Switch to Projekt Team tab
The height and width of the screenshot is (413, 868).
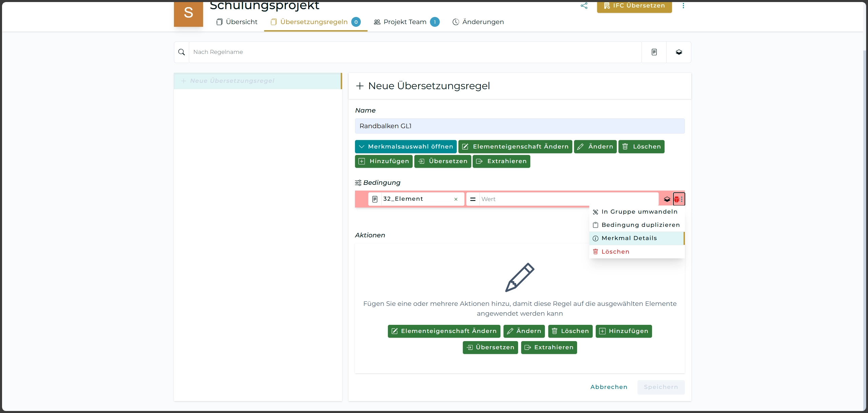[405, 22]
